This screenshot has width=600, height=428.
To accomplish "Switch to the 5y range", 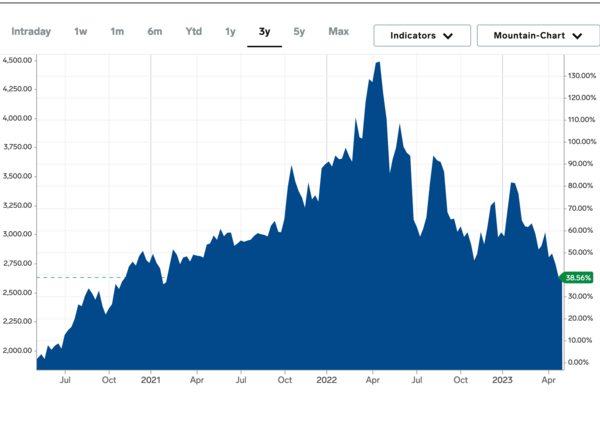I will pos(299,32).
